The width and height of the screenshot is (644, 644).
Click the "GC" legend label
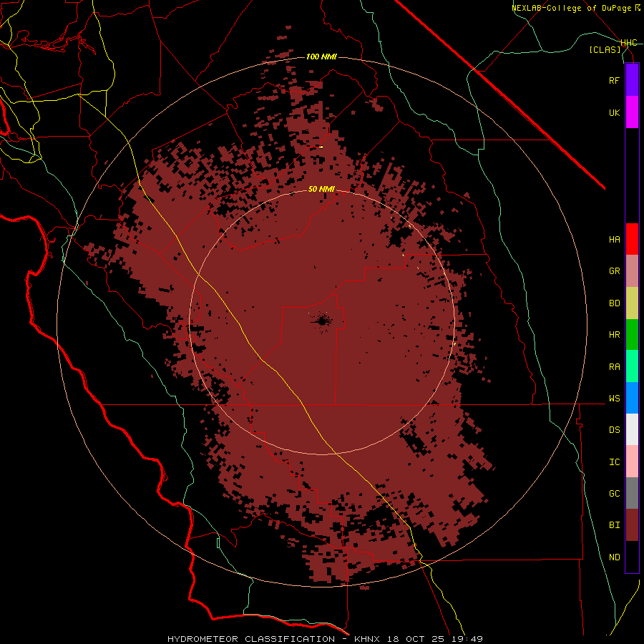(614, 494)
